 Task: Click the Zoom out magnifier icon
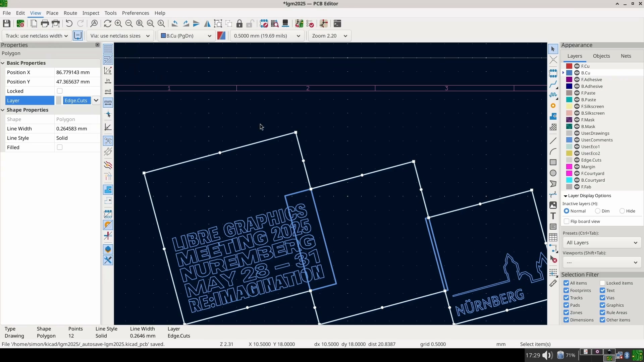(129, 23)
